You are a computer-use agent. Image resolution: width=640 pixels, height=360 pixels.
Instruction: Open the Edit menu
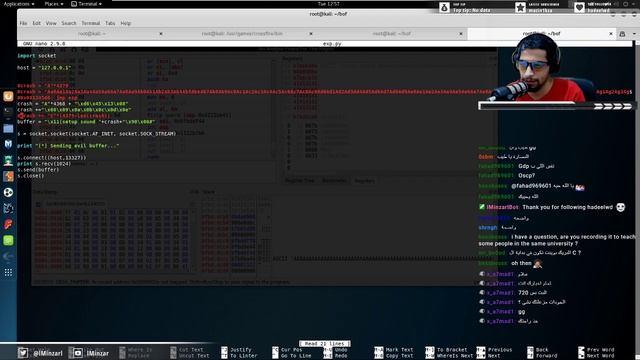37,23
